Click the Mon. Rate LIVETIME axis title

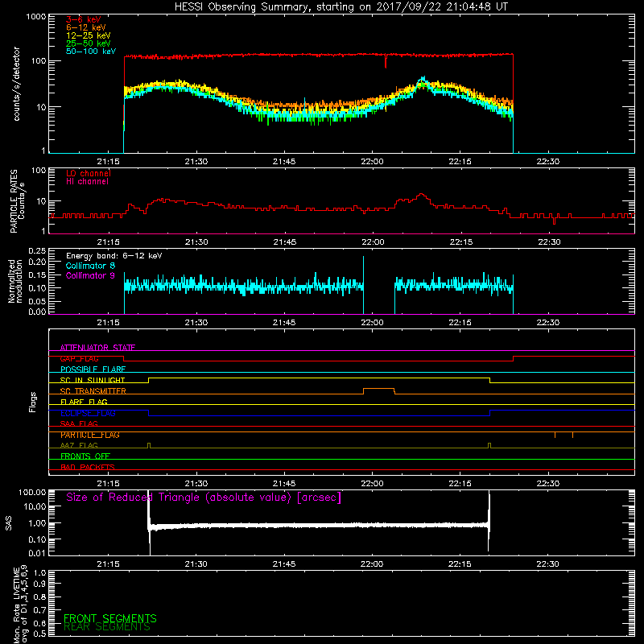[x=21, y=604]
